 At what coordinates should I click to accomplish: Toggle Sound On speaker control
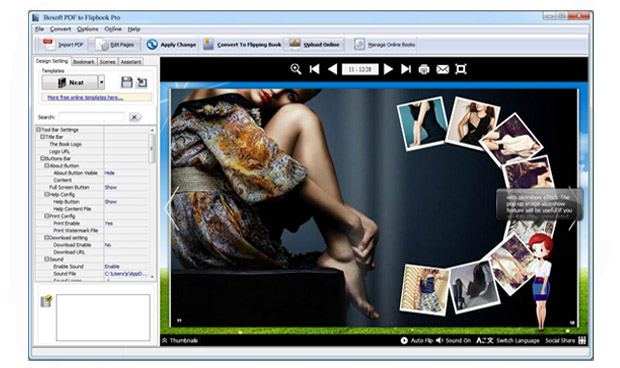click(454, 341)
